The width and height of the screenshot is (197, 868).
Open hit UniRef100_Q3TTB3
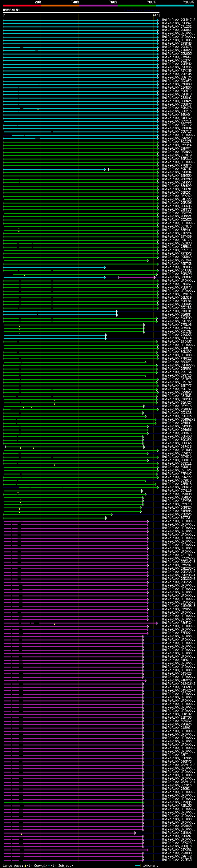pyautogui.click(x=177, y=555)
